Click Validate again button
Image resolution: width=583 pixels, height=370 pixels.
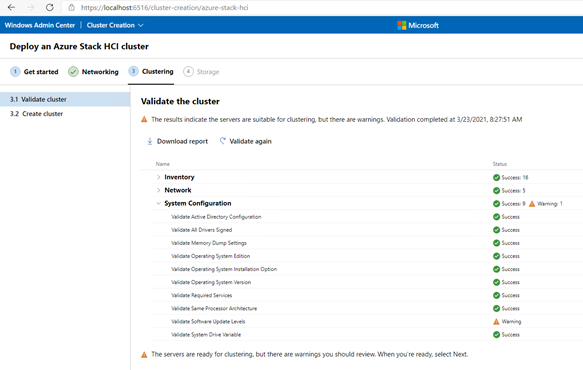(x=245, y=141)
